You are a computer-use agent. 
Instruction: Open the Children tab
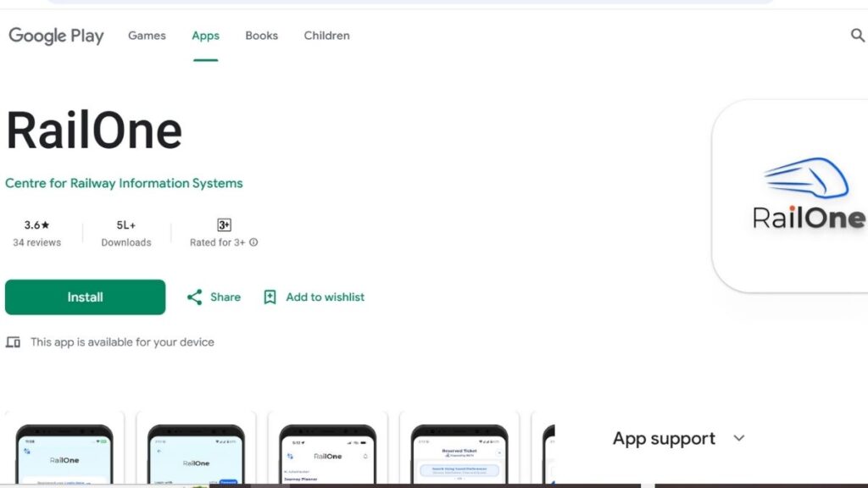[326, 36]
